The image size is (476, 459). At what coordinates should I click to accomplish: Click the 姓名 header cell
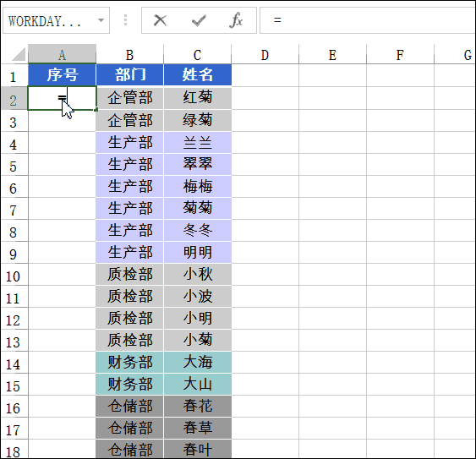tap(198, 74)
